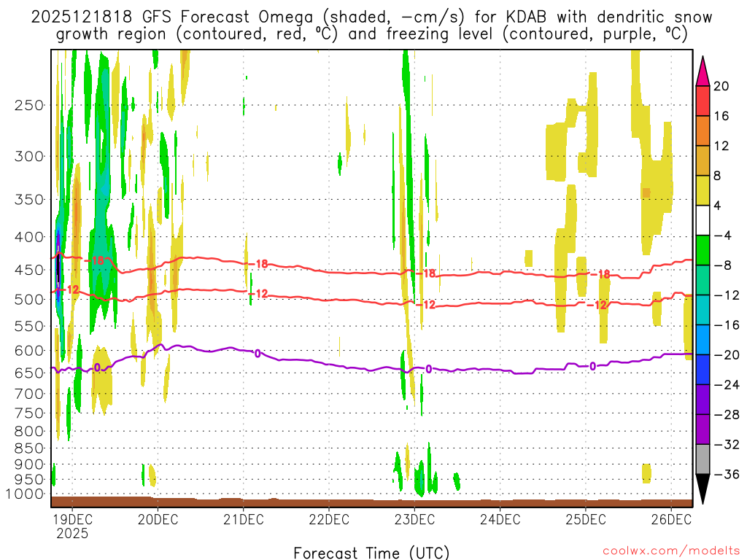This screenshot has width=747, height=560.
Task: Click the 400 pressure level label
Action: coord(29,237)
